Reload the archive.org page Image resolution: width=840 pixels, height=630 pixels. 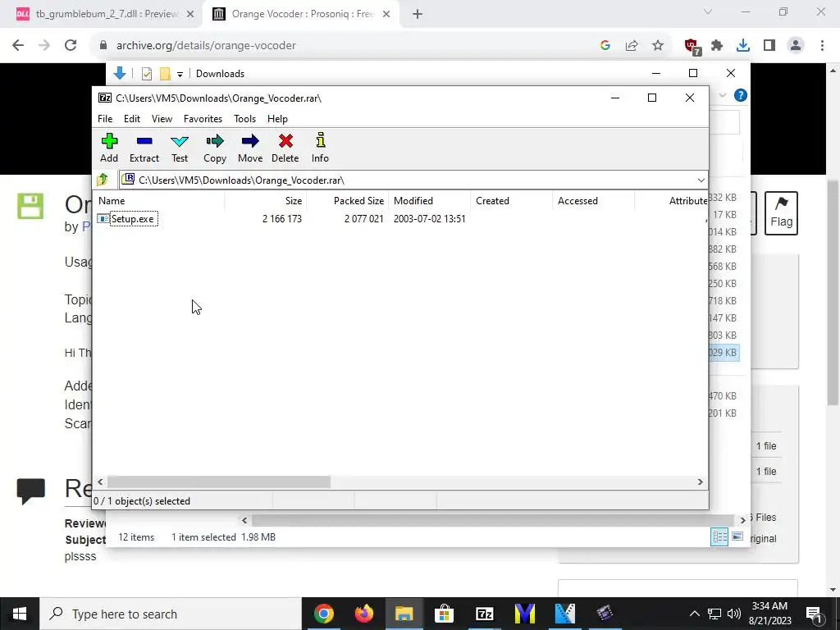tap(71, 46)
